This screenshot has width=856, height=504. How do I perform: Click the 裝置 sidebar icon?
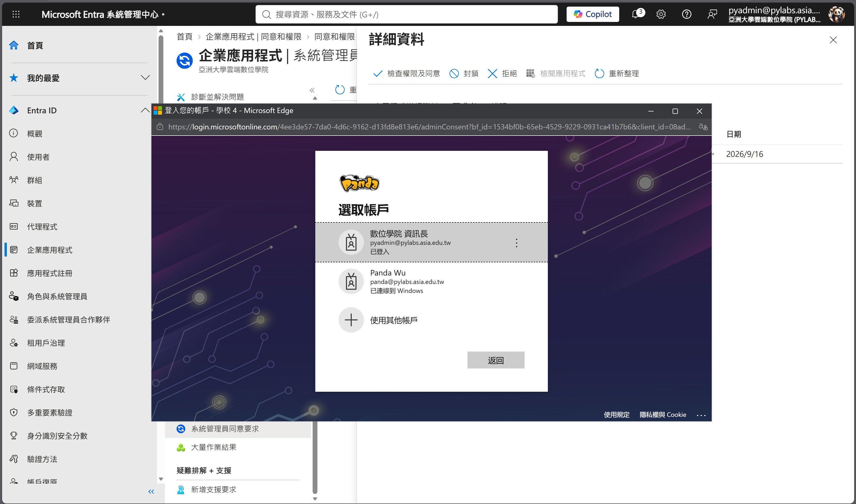14,203
